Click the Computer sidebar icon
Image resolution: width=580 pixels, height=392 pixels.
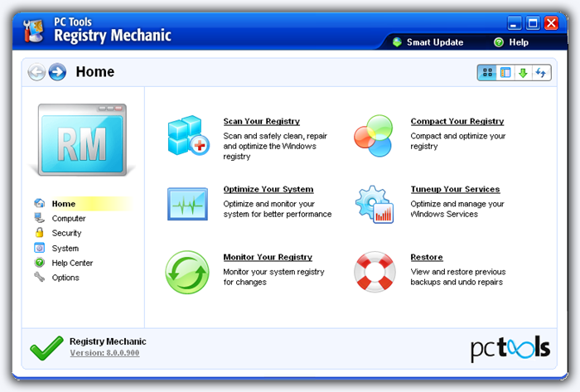40,218
